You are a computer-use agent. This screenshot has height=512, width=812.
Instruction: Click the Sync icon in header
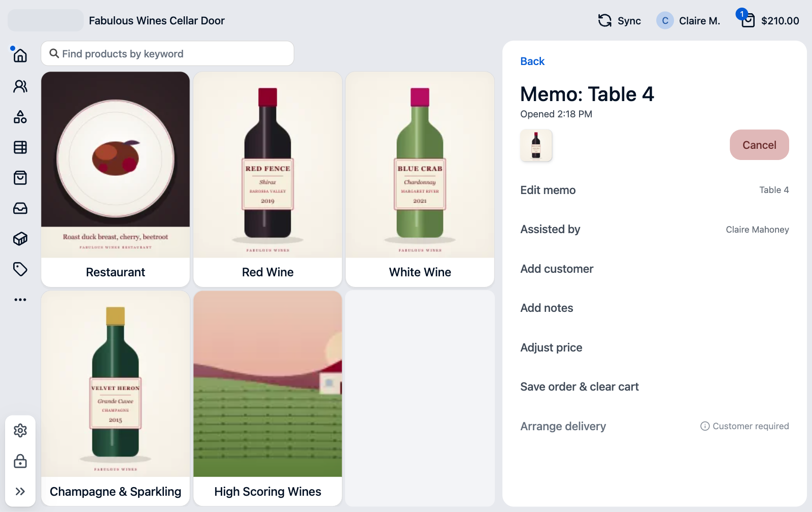[x=605, y=20]
